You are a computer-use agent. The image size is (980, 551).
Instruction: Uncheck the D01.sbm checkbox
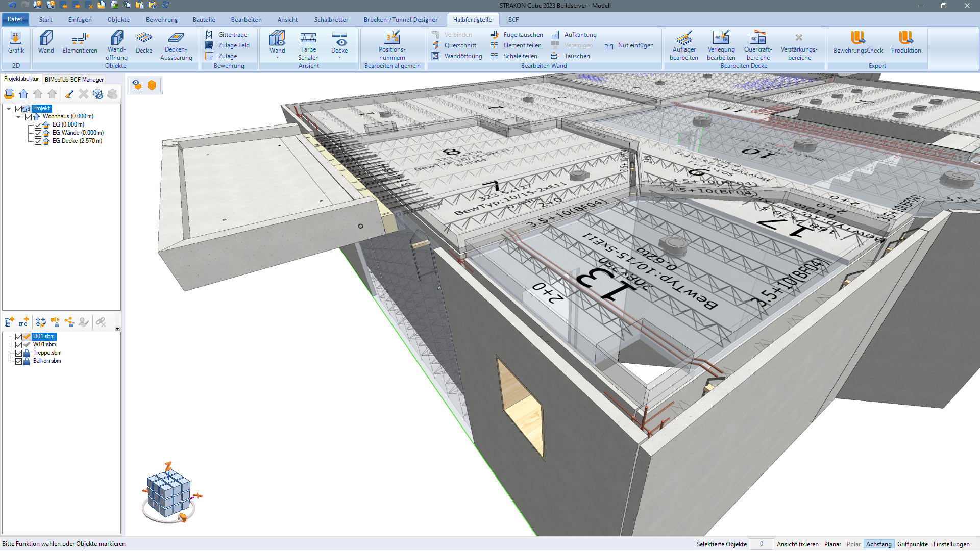19,337
